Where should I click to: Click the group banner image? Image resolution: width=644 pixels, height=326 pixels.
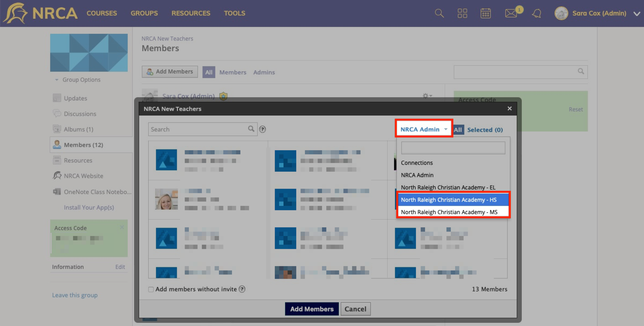click(89, 53)
